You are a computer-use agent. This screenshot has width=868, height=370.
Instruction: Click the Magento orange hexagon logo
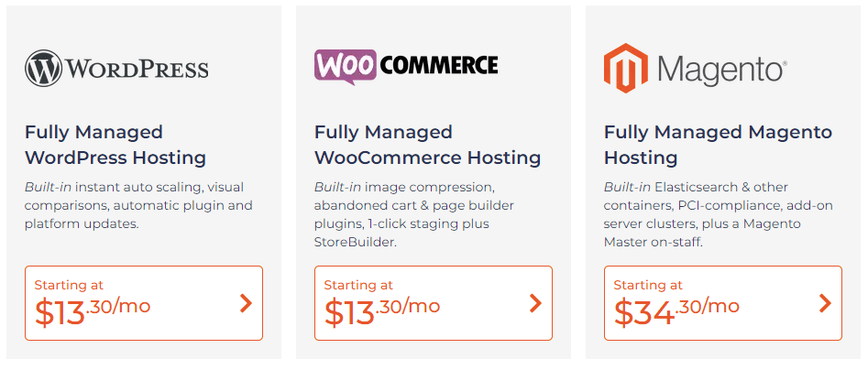(625, 68)
